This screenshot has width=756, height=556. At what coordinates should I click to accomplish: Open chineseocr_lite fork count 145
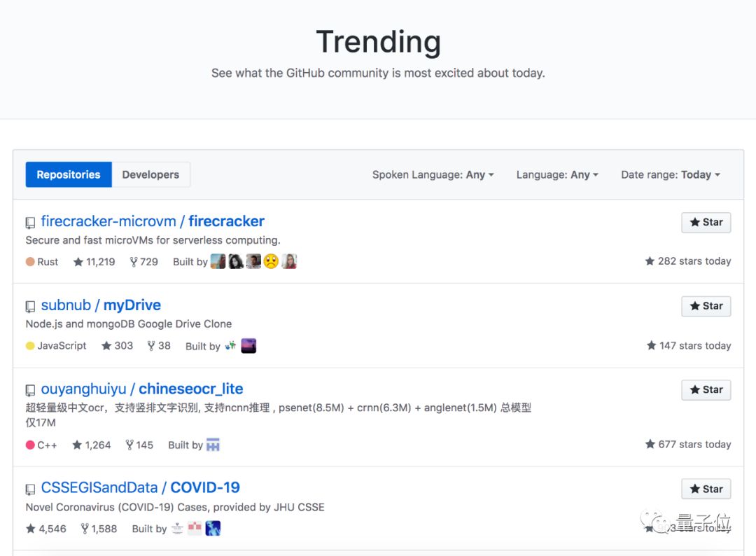[139, 445]
